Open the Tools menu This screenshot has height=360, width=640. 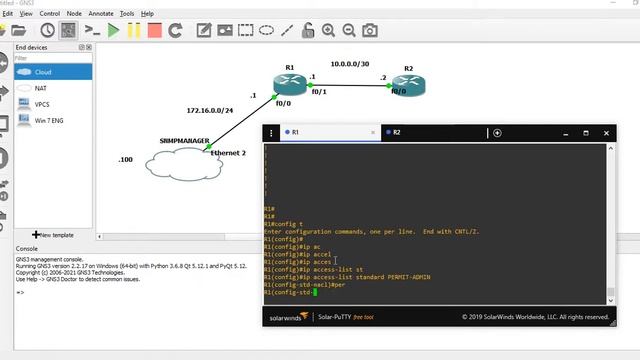point(127,13)
